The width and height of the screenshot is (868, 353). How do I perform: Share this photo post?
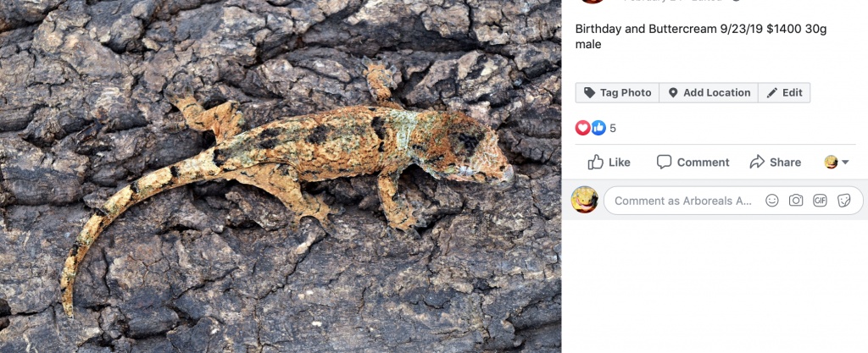pyautogui.click(x=775, y=163)
